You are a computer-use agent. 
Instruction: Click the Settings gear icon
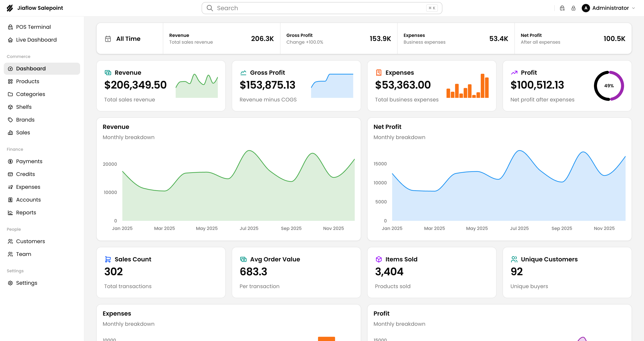tap(10, 283)
